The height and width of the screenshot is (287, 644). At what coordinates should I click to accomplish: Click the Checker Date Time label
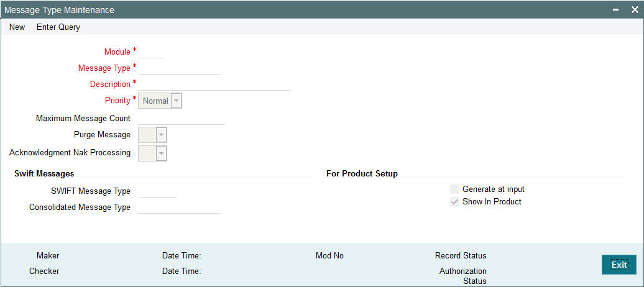tap(182, 271)
